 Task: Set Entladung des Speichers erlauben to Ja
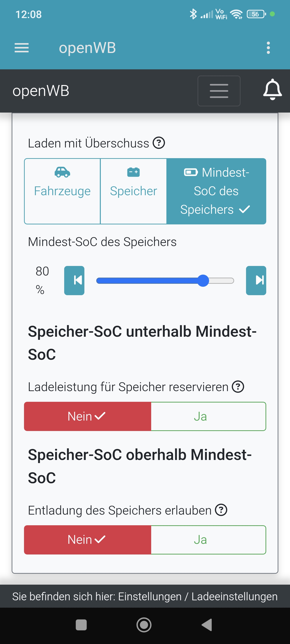[x=208, y=540]
